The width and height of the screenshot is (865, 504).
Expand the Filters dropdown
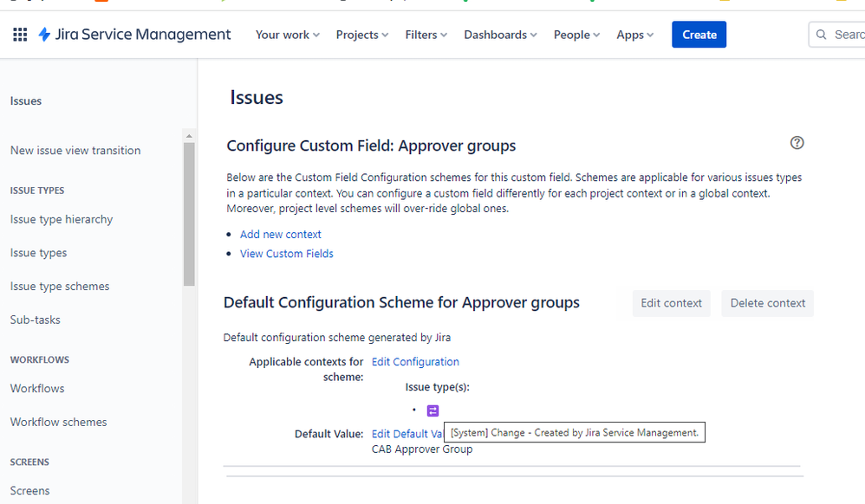click(x=425, y=35)
